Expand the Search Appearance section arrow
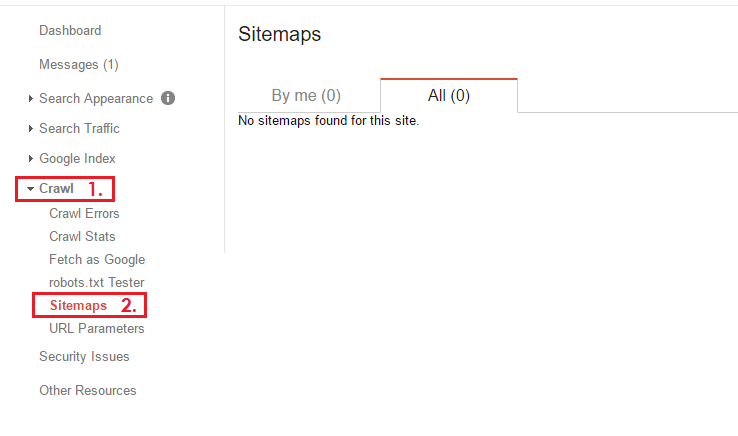The image size is (738, 436). pyautogui.click(x=31, y=98)
